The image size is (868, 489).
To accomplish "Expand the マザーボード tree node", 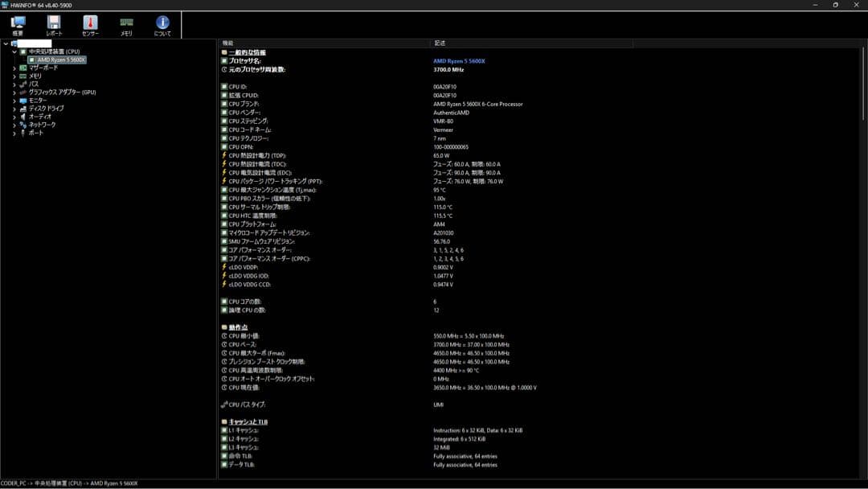I will [x=14, y=68].
